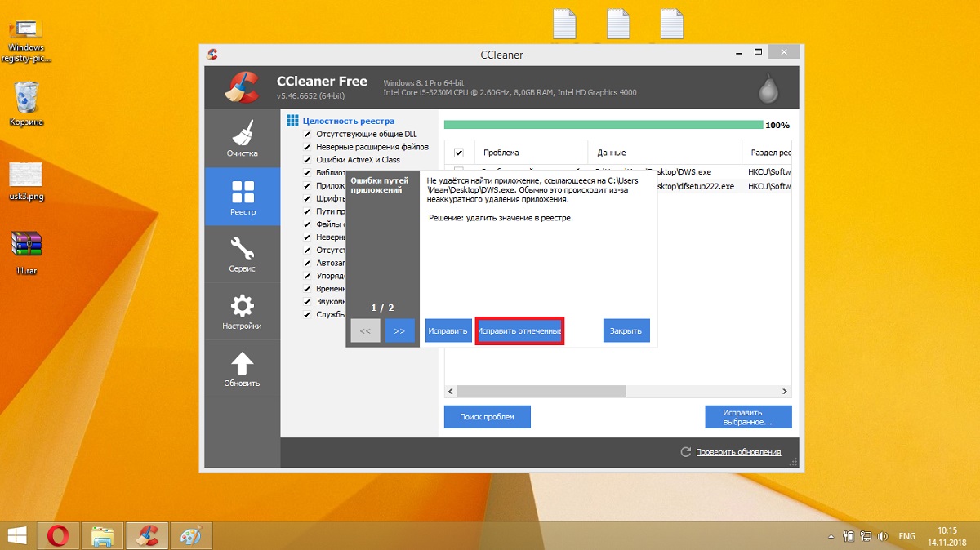This screenshot has width=980, height=550.
Task: Open the Очистка section in the sidebar
Action: (243, 139)
